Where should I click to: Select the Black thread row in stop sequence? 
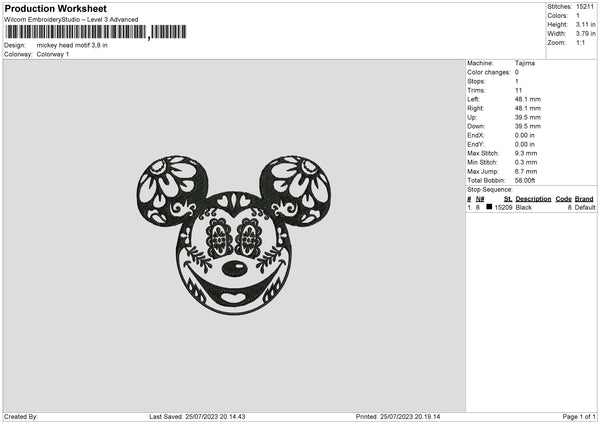click(x=531, y=207)
